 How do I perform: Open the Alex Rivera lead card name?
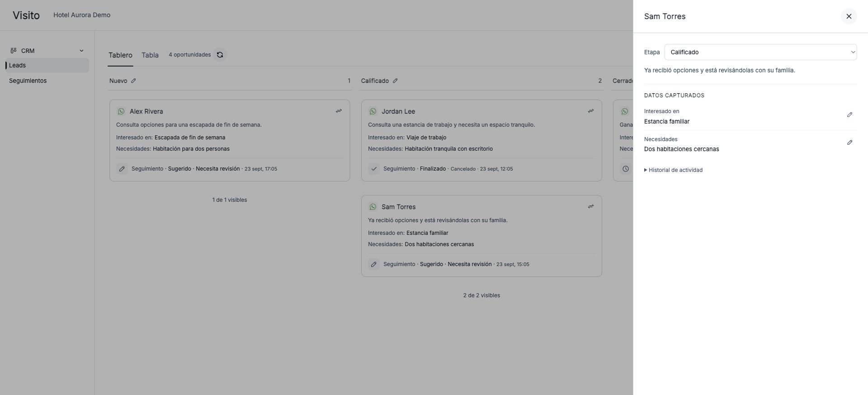click(146, 111)
